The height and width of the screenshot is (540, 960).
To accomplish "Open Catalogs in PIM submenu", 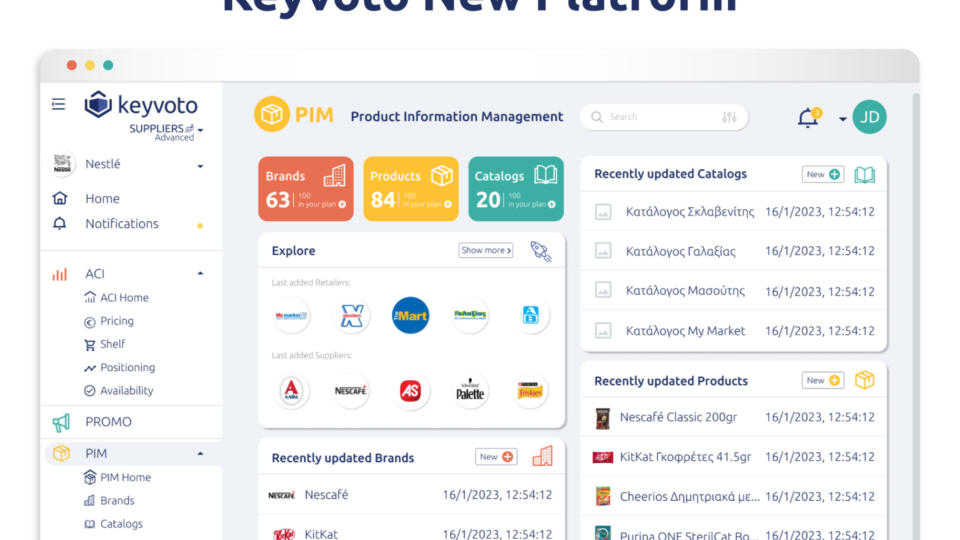I will click(113, 524).
